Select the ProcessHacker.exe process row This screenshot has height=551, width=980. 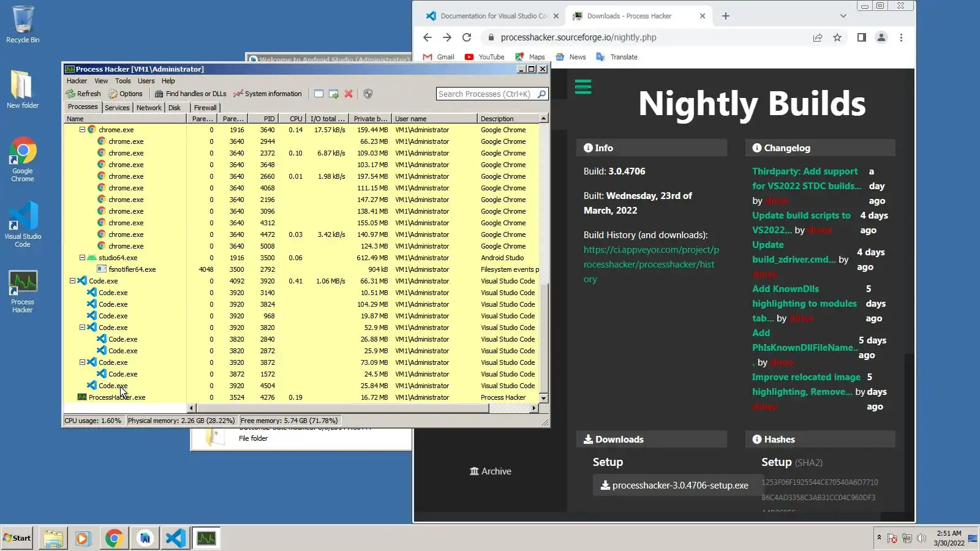[x=301, y=397]
